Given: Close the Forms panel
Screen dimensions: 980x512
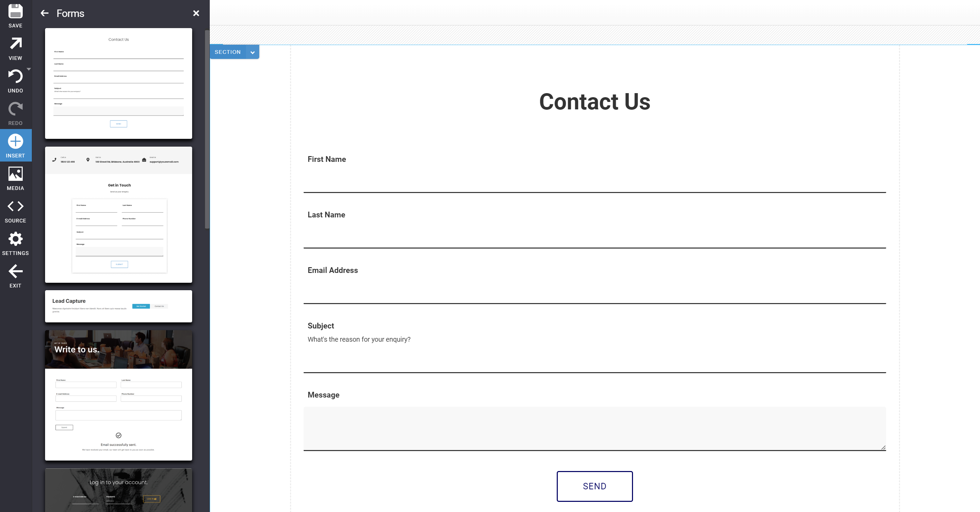Looking at the screenshot, I should tap(196, 13).
